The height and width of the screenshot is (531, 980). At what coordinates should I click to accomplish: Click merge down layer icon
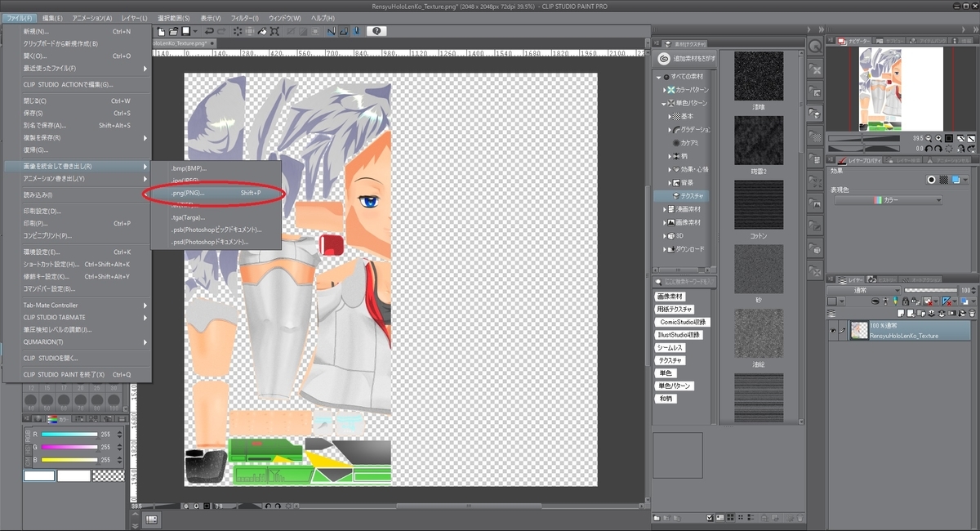942,313
